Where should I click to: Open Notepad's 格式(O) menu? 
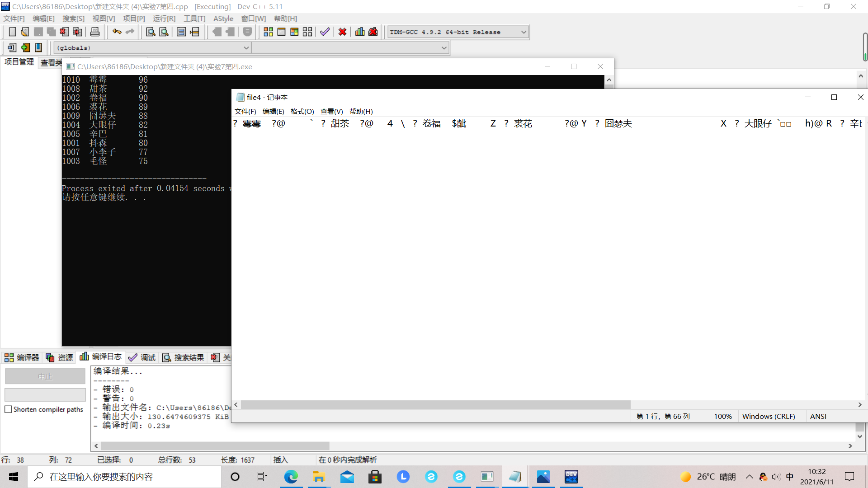pyautogui.click(x=302, y=112)
